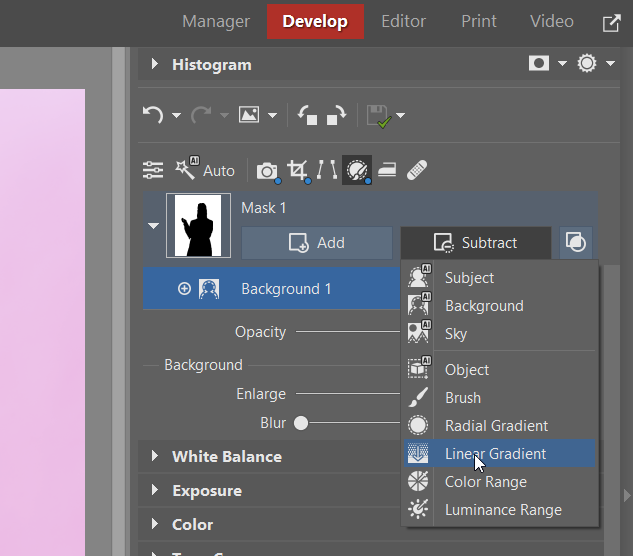Click the Undo arrow icon
The width and height of the screenshot is (633, 556).
click(152, 115)
